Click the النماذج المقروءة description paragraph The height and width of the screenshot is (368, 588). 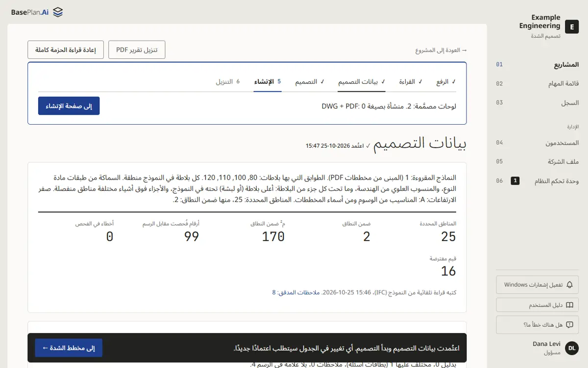[x=247, y=188]
